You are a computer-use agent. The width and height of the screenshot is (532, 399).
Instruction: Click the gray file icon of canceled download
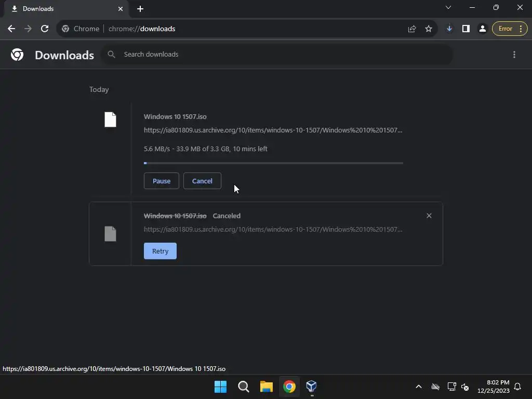(110, 234)
